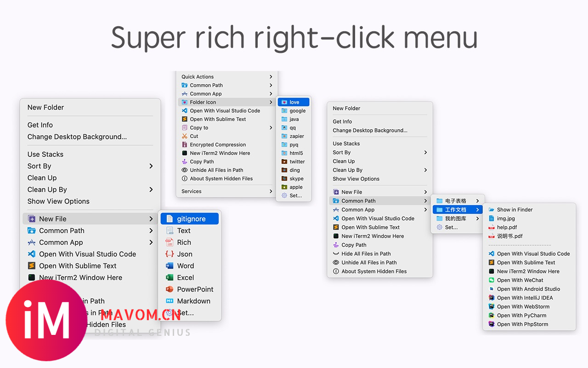The width and height of the screenshot is (588, 368).
Task: Click the Excel icon in New File submenu
Action: [x=169, y=277]
